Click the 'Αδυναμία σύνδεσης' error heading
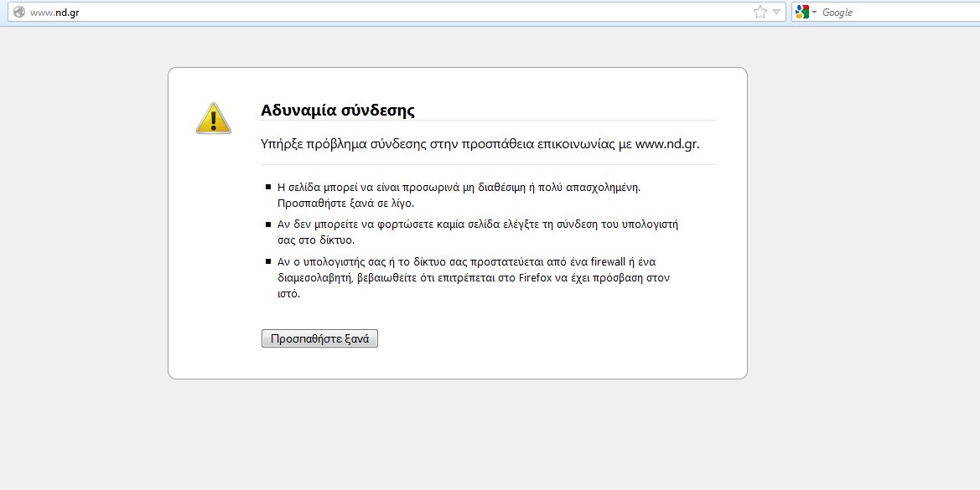This screenshot has height=490, width=980. 338,110
